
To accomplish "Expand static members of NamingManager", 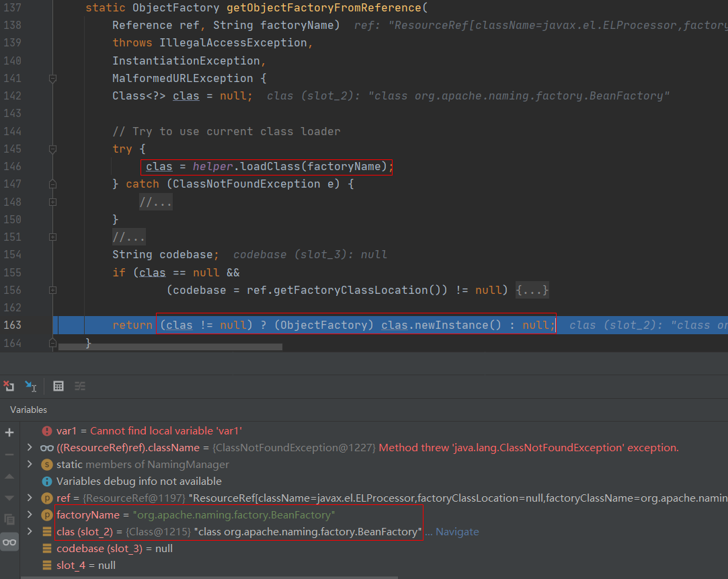I will click(x=29, y=465).
